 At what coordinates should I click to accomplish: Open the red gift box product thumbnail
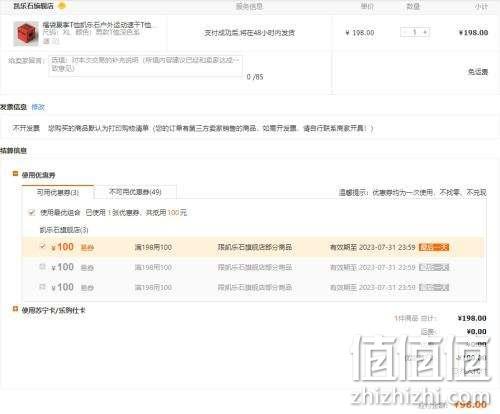click(26, 34)
